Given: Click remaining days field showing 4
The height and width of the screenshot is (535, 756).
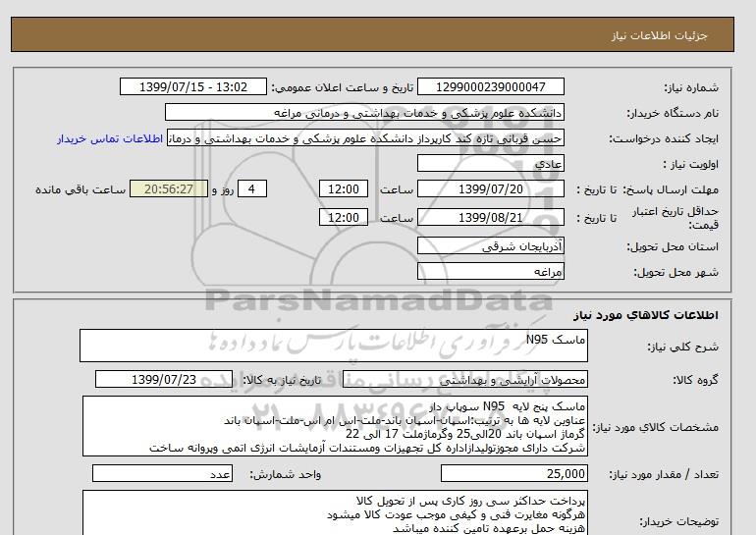Looking at the screenshot, I should (252, 188).
